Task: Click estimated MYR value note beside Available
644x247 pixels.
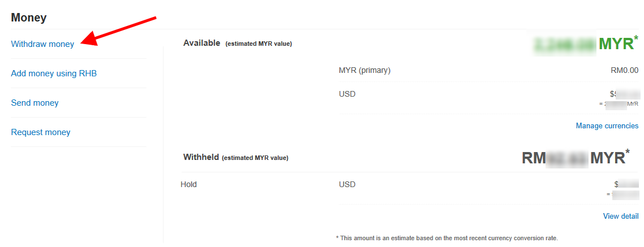Action: [x=259, y=44]
